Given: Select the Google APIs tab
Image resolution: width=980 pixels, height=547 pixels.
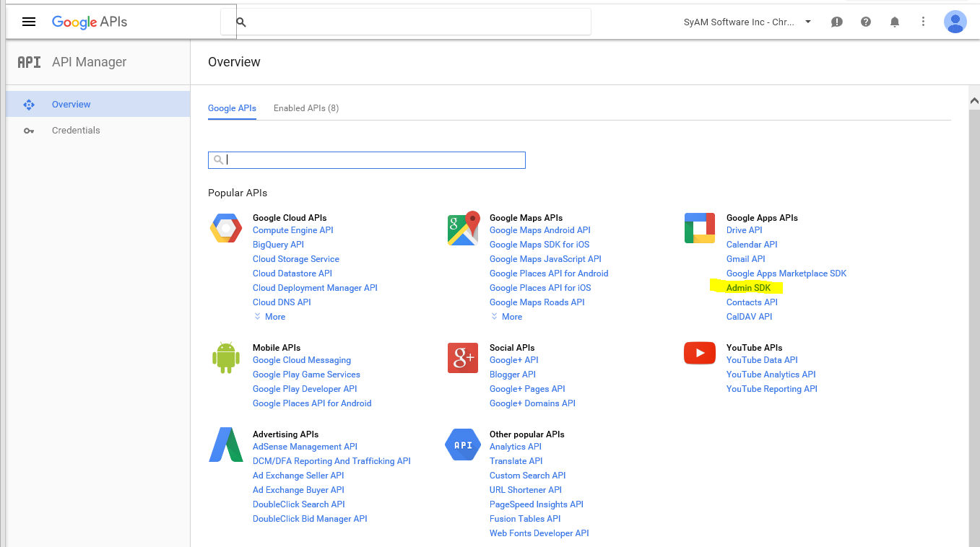Looking at the screenshot, I should pyautogui.click(x=232, y=108).
